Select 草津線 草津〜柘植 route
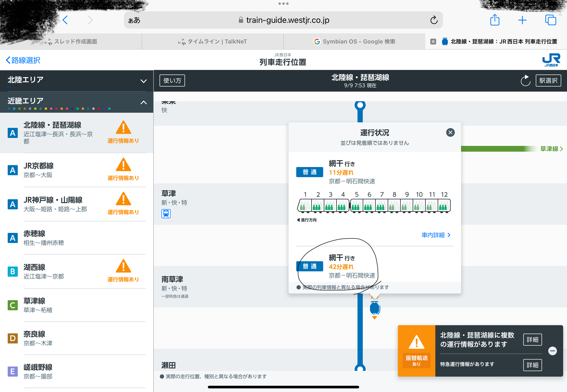This screenshot has height=392, width=567. coord(77,305)
